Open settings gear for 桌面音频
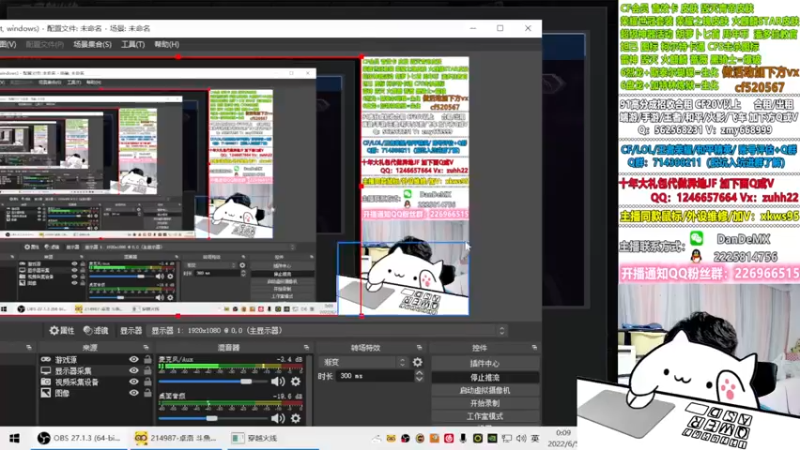Screen dimensions: 800x450 pyautogui.click(x=295, y=418)
